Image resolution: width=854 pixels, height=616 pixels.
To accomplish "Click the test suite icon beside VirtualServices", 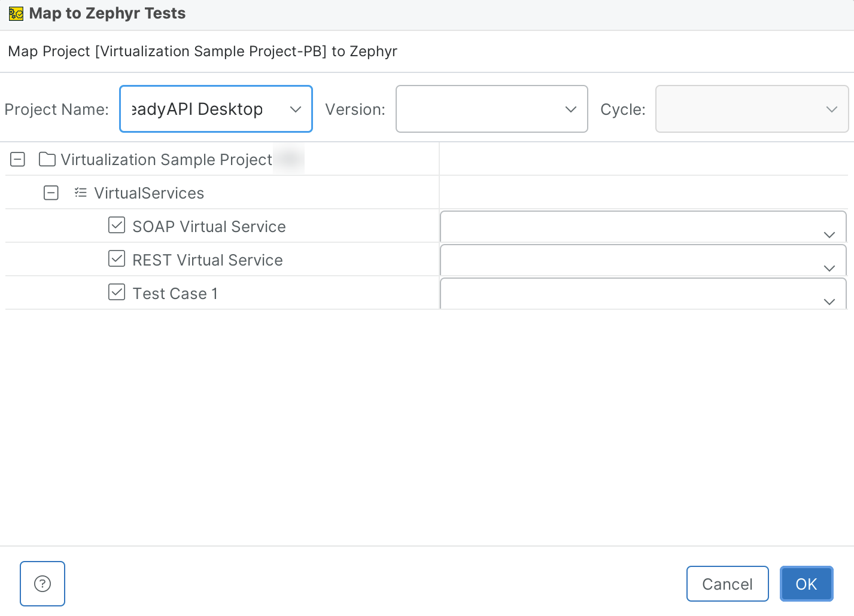I will (x=81, y=193).
